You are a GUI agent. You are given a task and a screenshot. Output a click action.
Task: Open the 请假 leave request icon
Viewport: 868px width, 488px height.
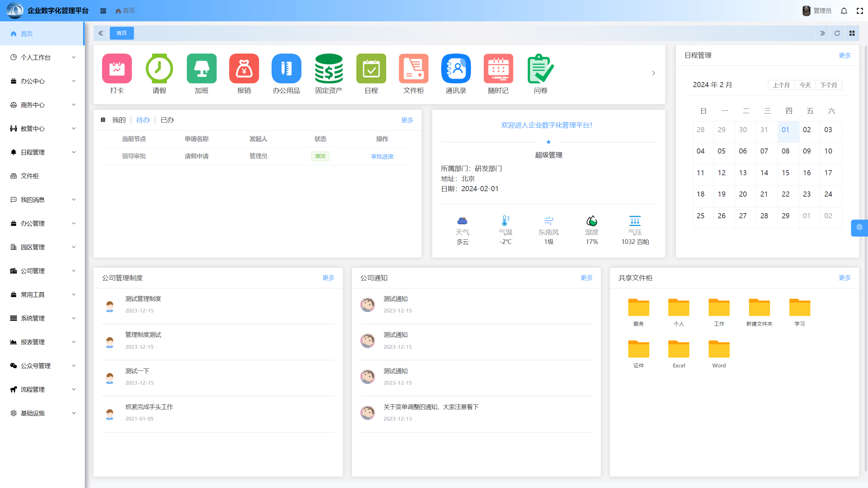159,69
